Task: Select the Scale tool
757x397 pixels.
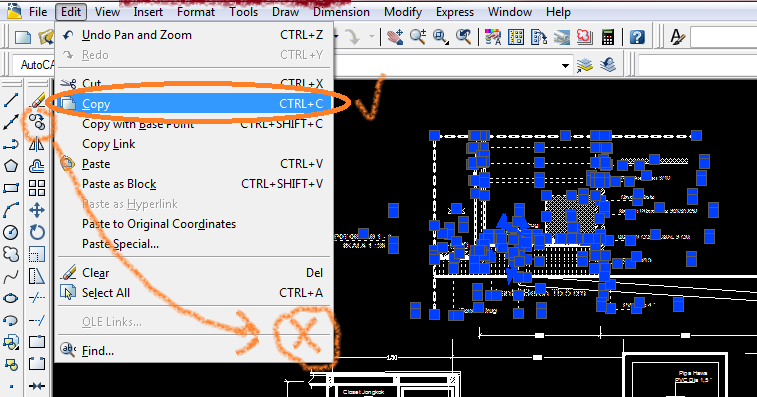Action: [37, 254]
